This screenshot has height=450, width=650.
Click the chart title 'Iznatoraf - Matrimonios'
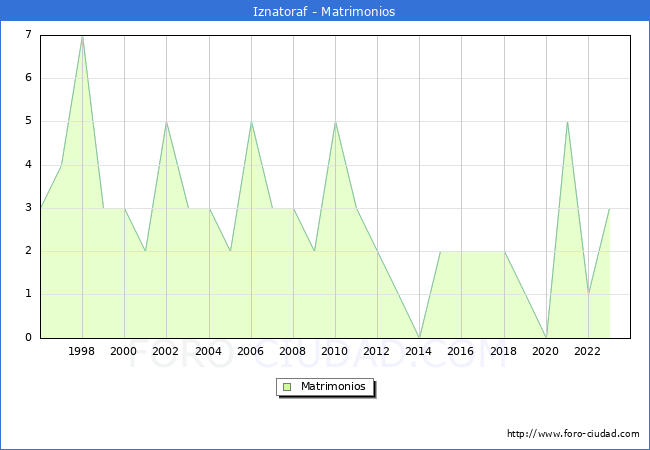pyautogui.click(x=325, y=11)
